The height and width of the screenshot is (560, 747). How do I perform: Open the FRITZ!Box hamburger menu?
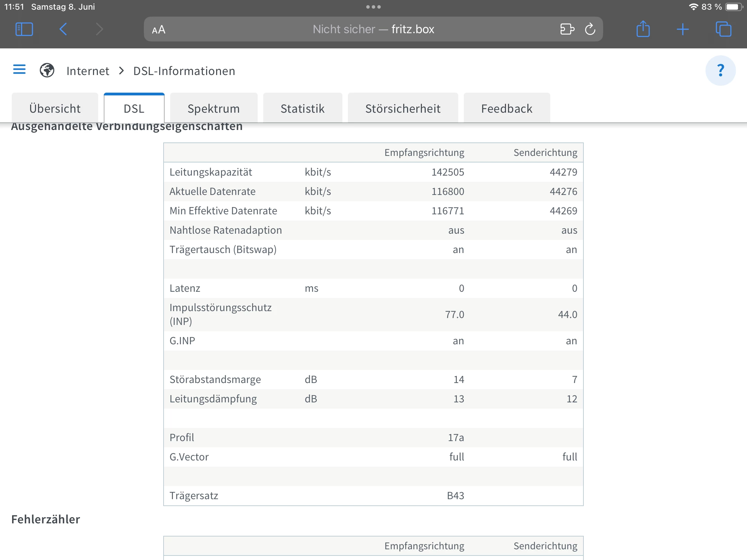19,69
